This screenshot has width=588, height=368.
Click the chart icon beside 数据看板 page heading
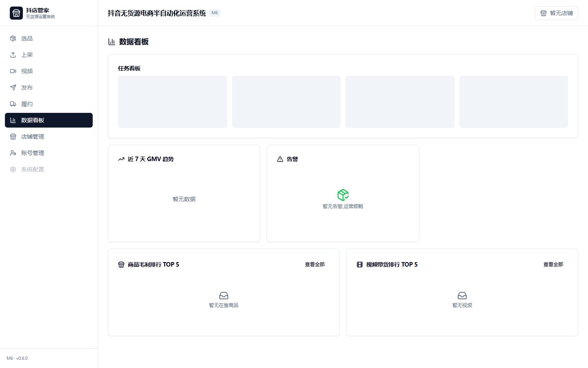(111, 42)
